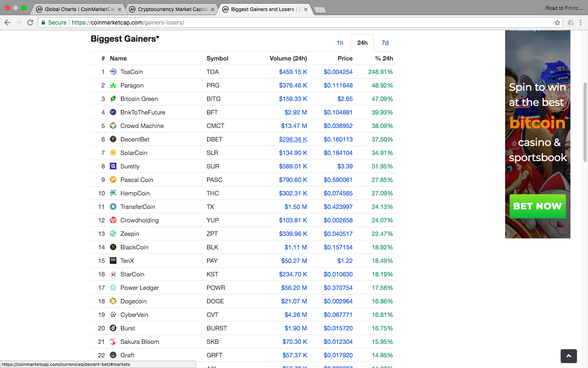This screenshot has width=588, height=368.
Task: Click the BlackCoin logo icon
Action: tap(113, 247)
